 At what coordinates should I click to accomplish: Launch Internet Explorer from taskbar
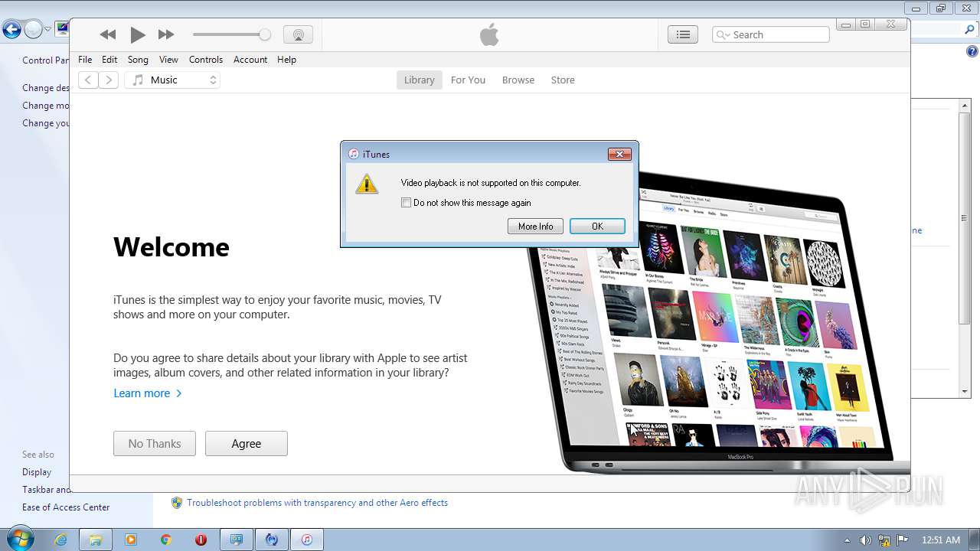(x=61, y=540)
